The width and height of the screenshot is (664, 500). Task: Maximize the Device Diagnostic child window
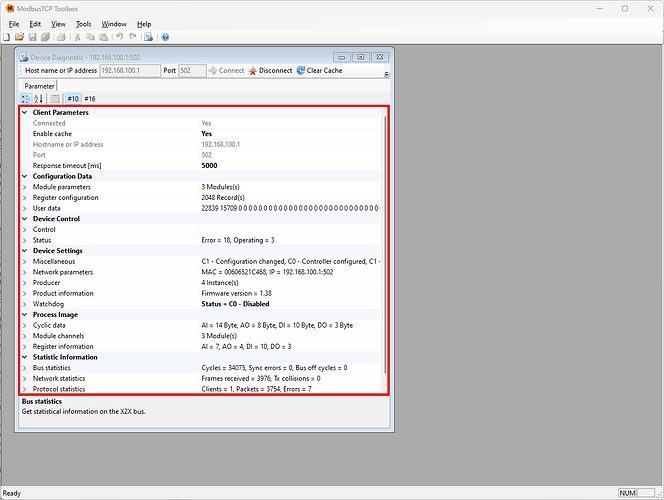[x=361, y=57]
